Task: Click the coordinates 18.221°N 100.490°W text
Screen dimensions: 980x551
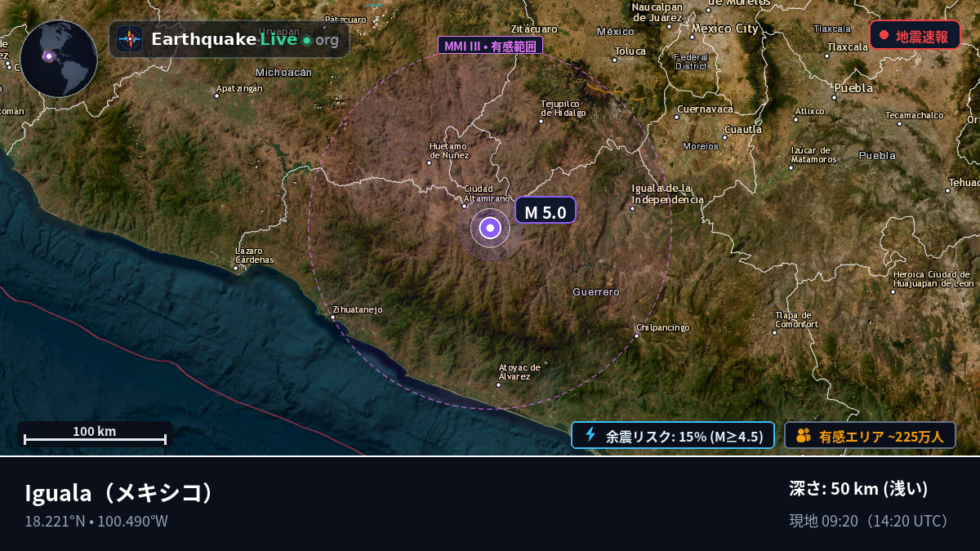Action: [96, 521]
